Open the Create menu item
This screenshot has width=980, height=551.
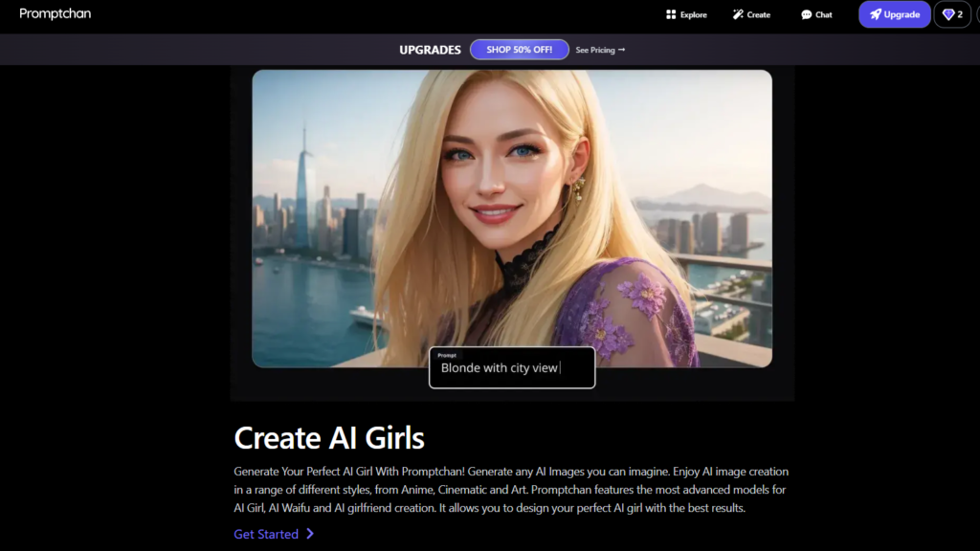click(751, 14)
